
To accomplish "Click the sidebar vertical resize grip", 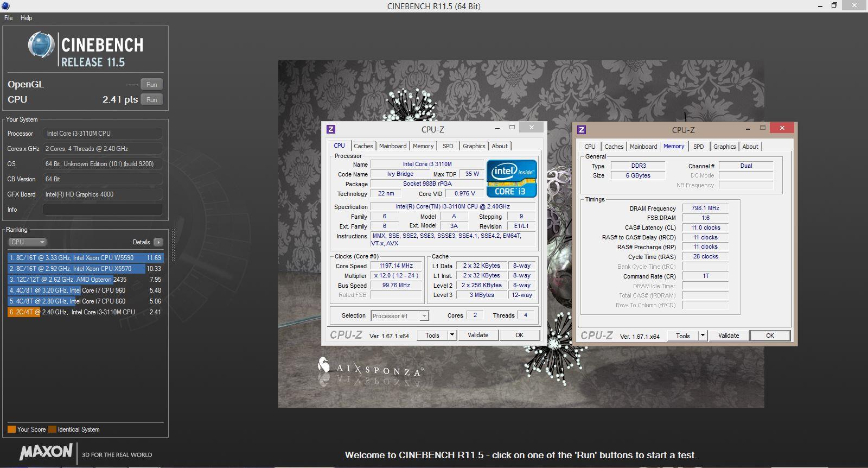I will tap(174, 245).
